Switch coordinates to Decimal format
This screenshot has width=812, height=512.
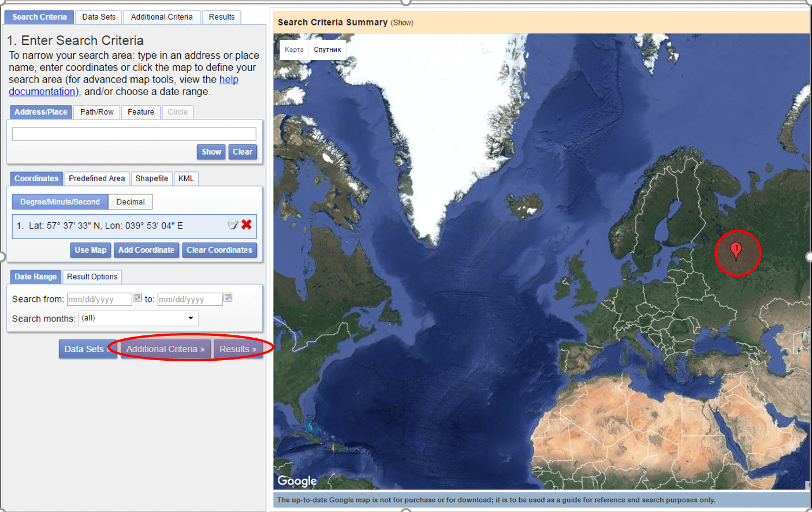point(131,202)
